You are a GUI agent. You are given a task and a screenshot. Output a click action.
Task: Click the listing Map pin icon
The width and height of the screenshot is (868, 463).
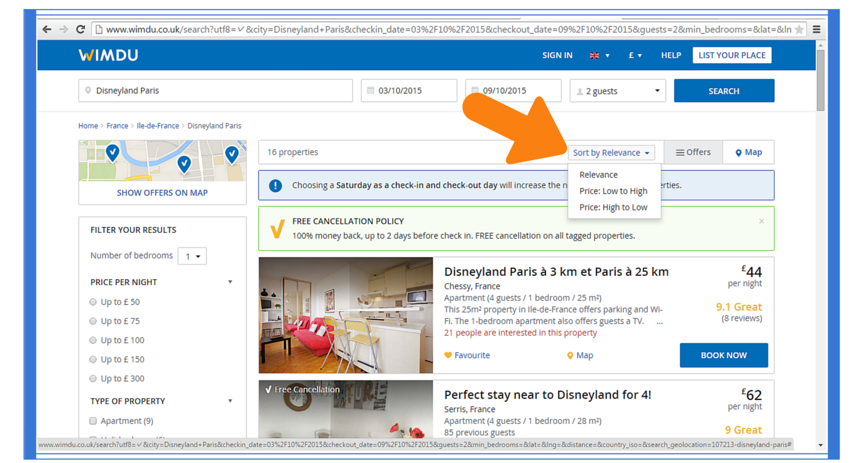click(570, 355)
